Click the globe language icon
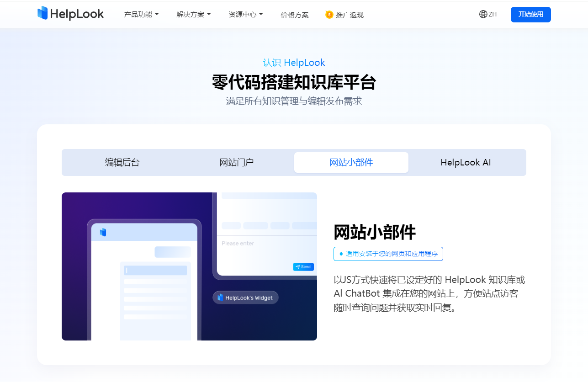 [x=483, y=14]
